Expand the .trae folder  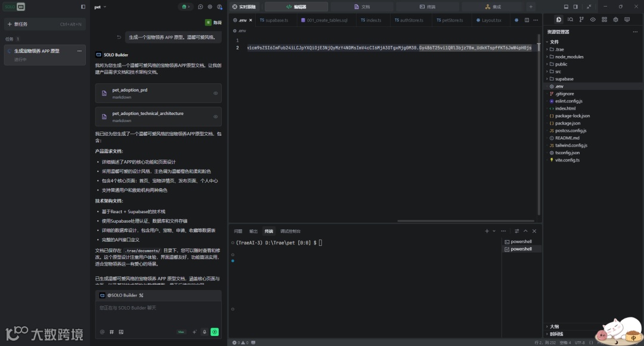pyautogui.click(x=593, y=49)
